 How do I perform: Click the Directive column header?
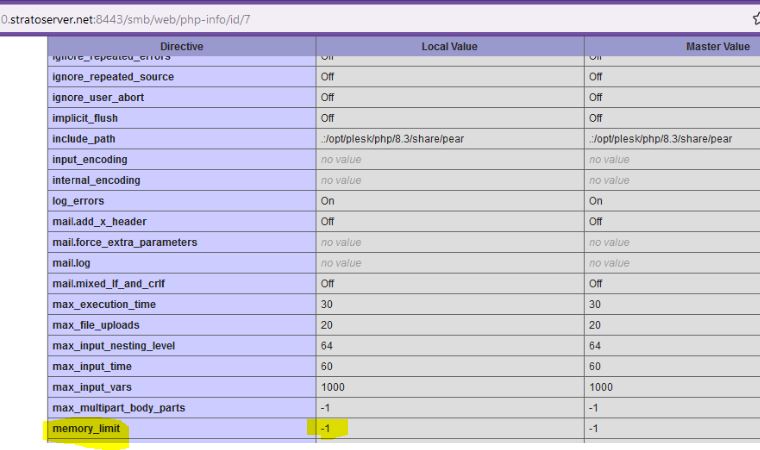pos(182,46)
